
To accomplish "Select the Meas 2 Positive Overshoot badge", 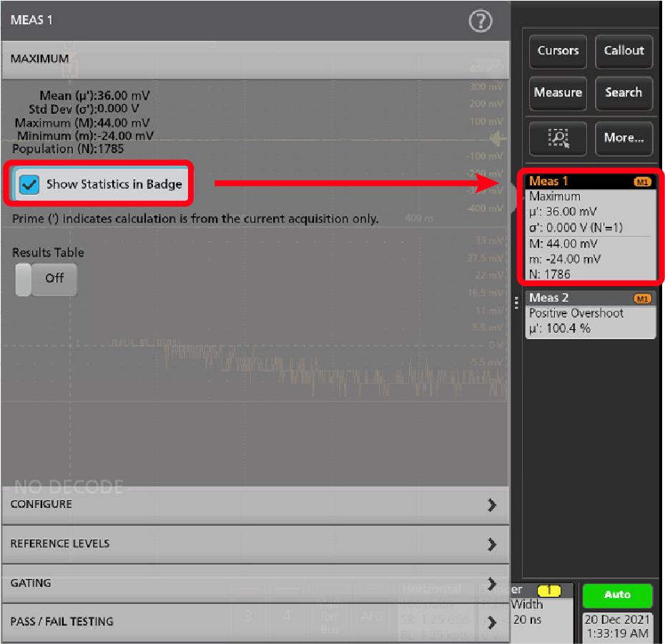I will coord(590,315).
